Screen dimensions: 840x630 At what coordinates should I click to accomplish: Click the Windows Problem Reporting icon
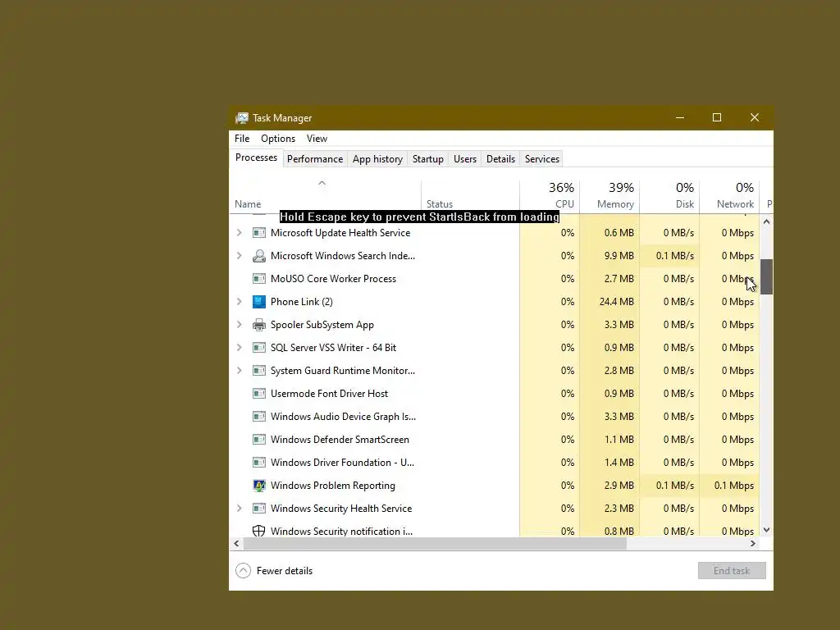(x=258, y=486)
